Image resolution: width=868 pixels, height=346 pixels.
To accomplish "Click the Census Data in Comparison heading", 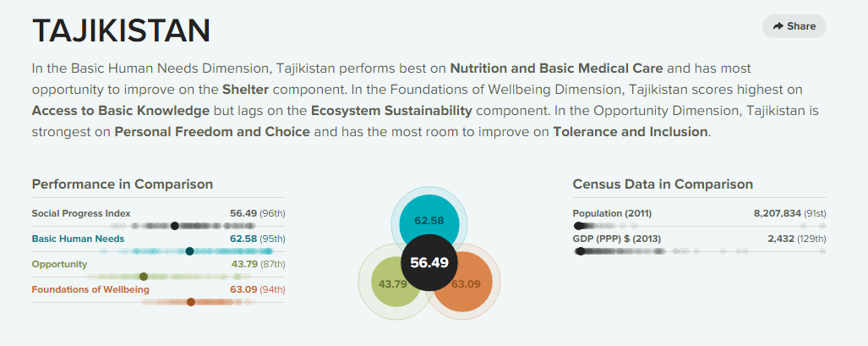I will [663, 184].
